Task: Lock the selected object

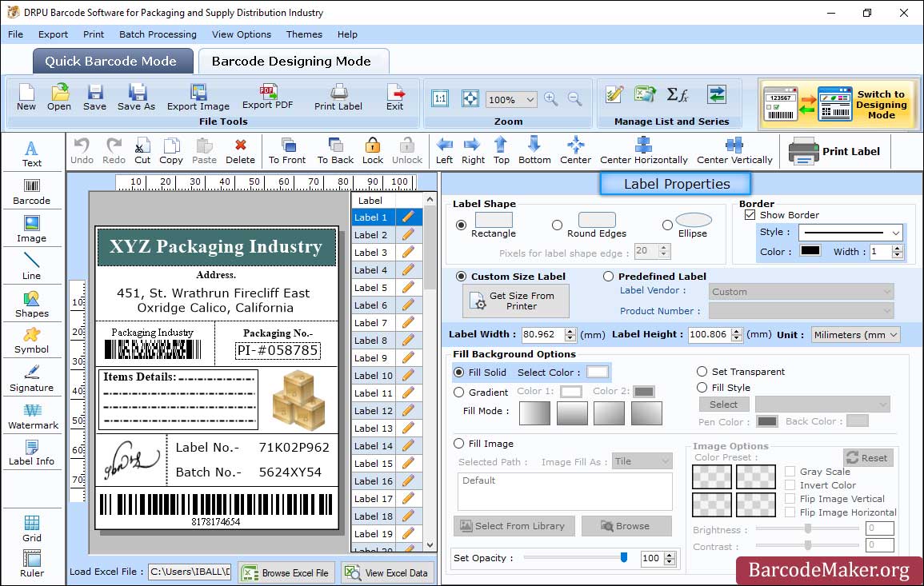Action: coord(373,151)
